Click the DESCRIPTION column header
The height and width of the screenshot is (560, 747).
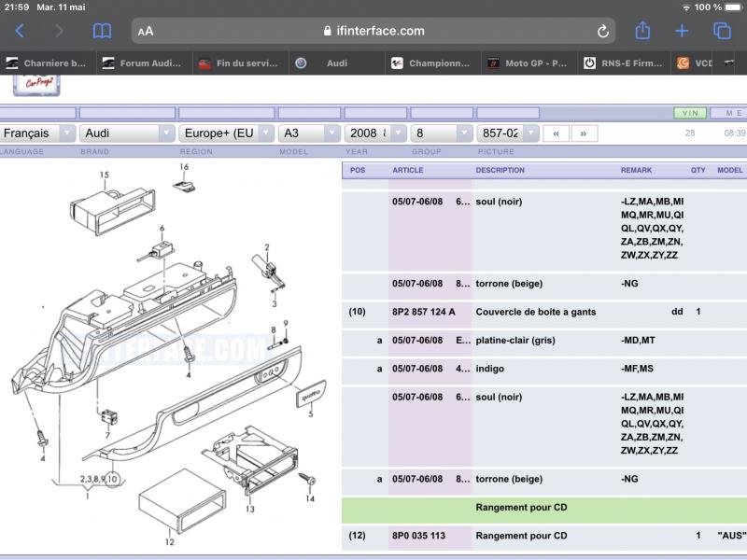500,170
